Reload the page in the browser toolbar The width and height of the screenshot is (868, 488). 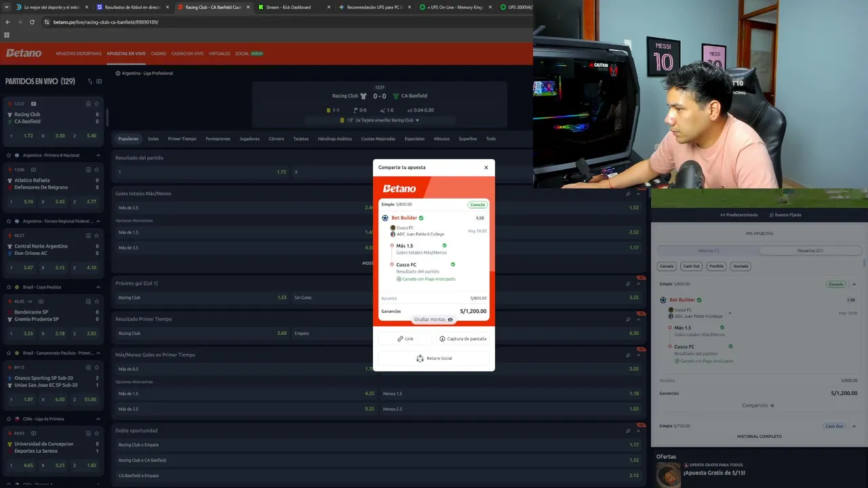tap(32, 22)
